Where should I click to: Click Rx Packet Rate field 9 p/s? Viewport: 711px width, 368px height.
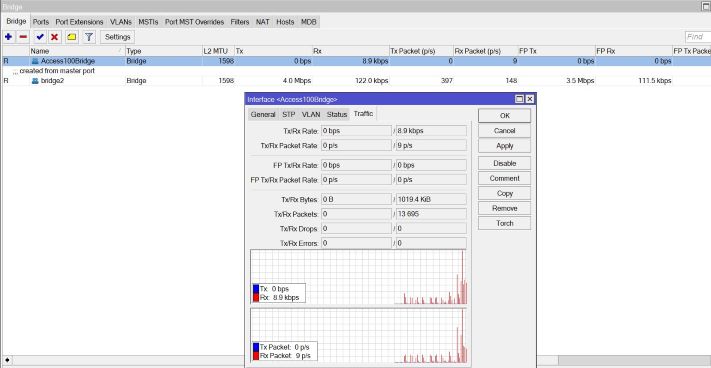pos(431,145)
